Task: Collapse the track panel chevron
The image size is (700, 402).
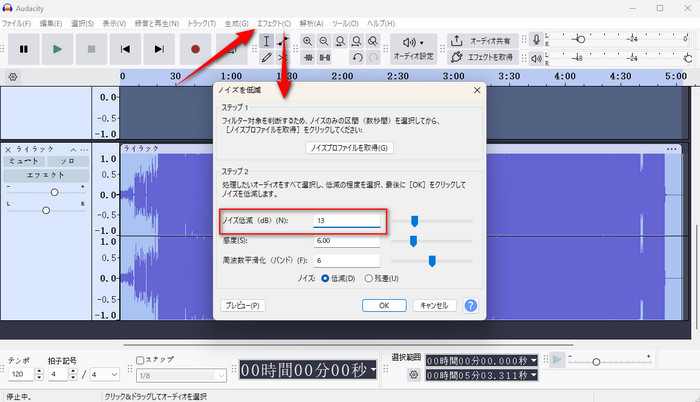Action: [73, 149]
